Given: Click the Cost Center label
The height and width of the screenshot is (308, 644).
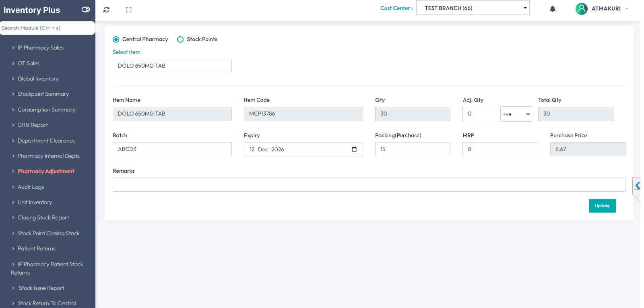Looking at the screenshot, I should click(396, 8).
